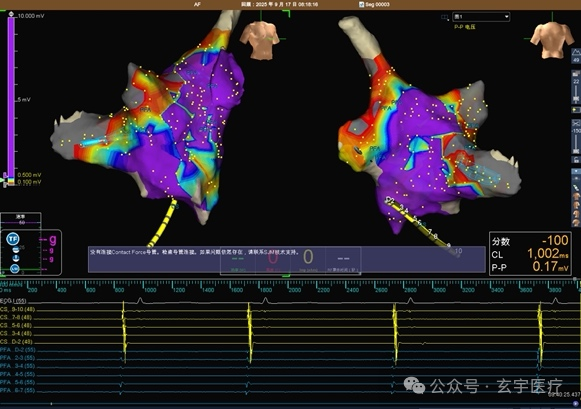This screenshot has width=581, height=409.
Task: Click the ECG I trace label
Action: pos(13,300)
